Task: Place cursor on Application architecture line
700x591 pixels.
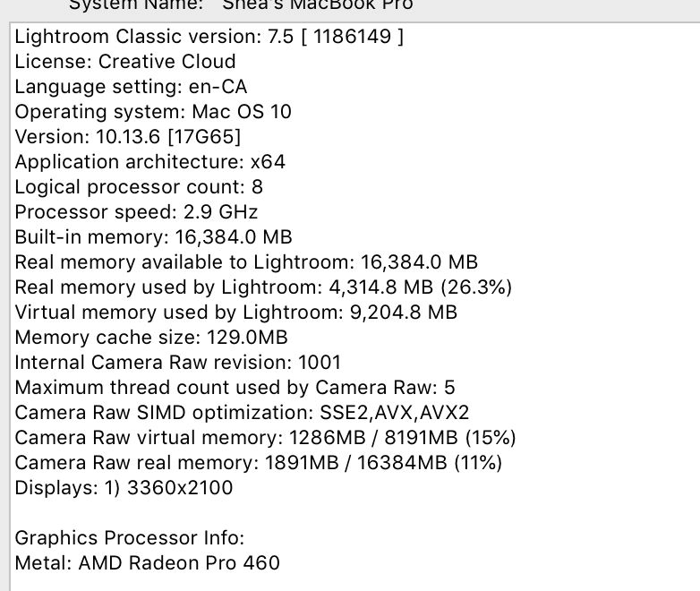Action: [149, 162]
